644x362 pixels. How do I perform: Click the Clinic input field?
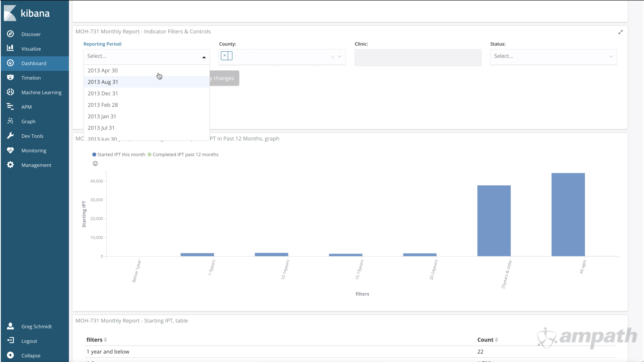[x=418, y=57]
